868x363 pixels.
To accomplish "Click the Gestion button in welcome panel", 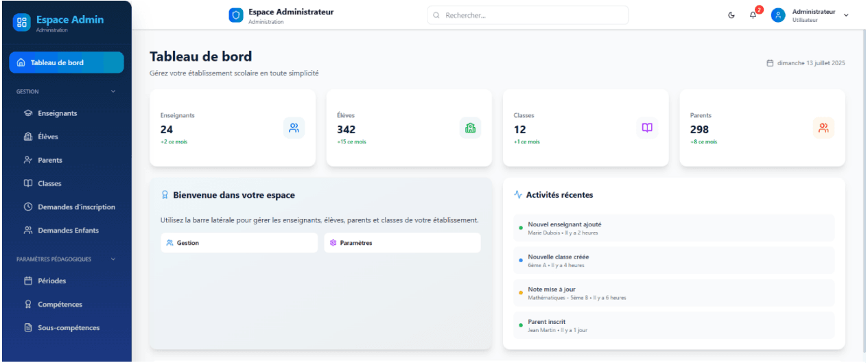I will (x=239, y=243).
